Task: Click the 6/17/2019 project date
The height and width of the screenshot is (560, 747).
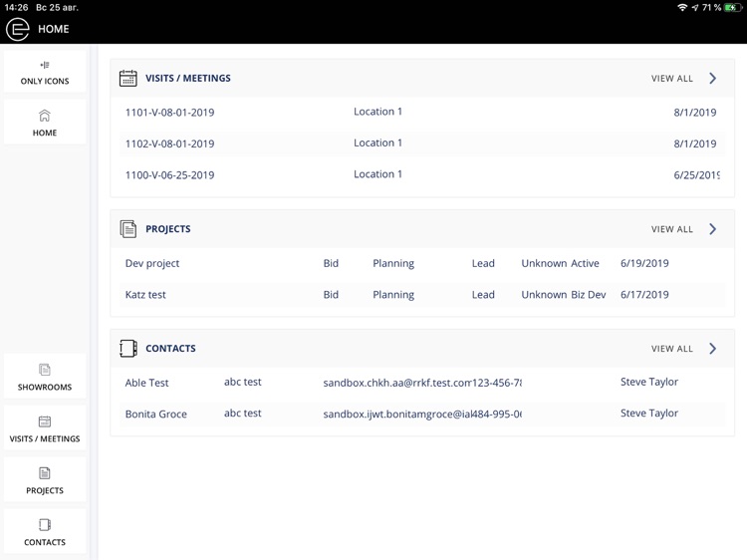Action: click(644, 295)
